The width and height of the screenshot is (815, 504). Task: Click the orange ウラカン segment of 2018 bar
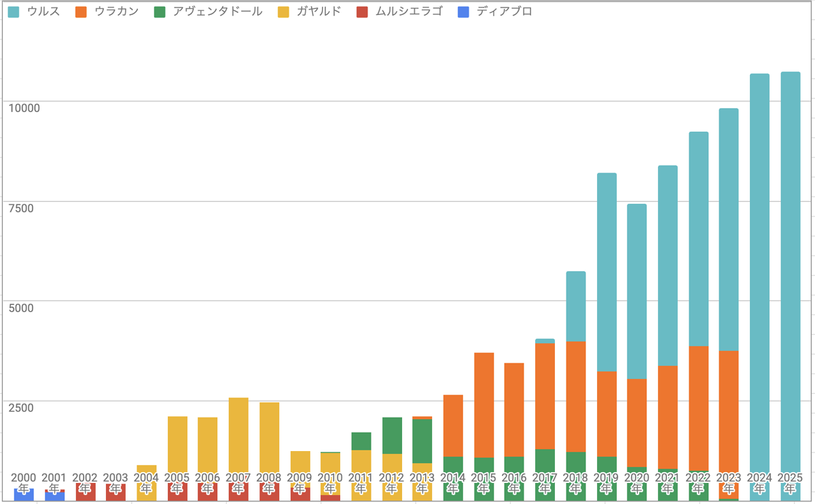coord(576,397)
